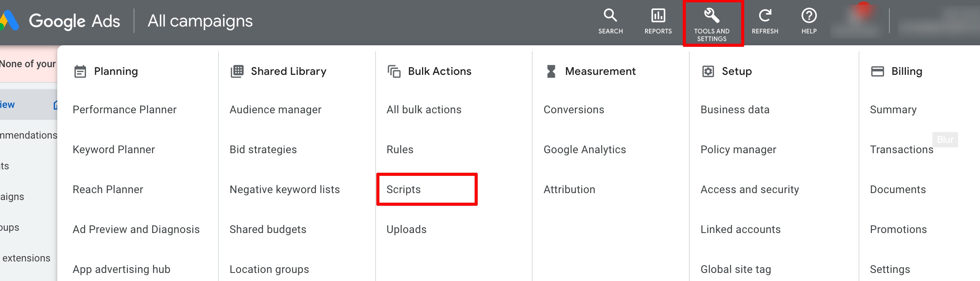Open Performance Planner
The width and height of the screenshot is (980, 281).
[124, 110]
